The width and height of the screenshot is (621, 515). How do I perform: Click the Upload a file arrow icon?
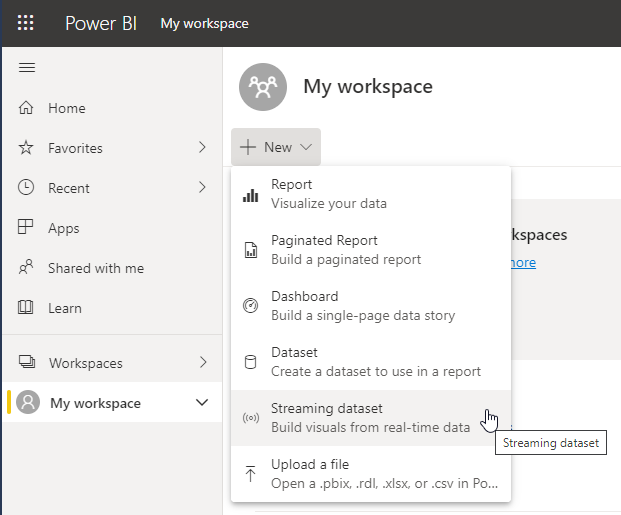click(x=250, y=474)
